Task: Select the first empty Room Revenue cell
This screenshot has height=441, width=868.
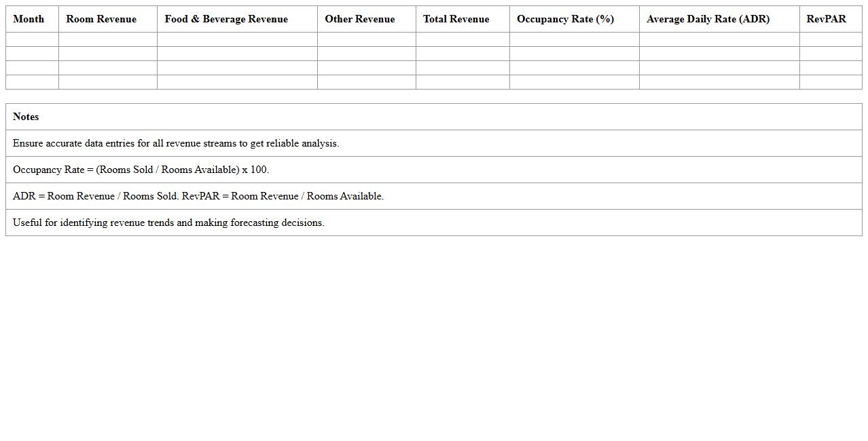Action: coord(107,39)
